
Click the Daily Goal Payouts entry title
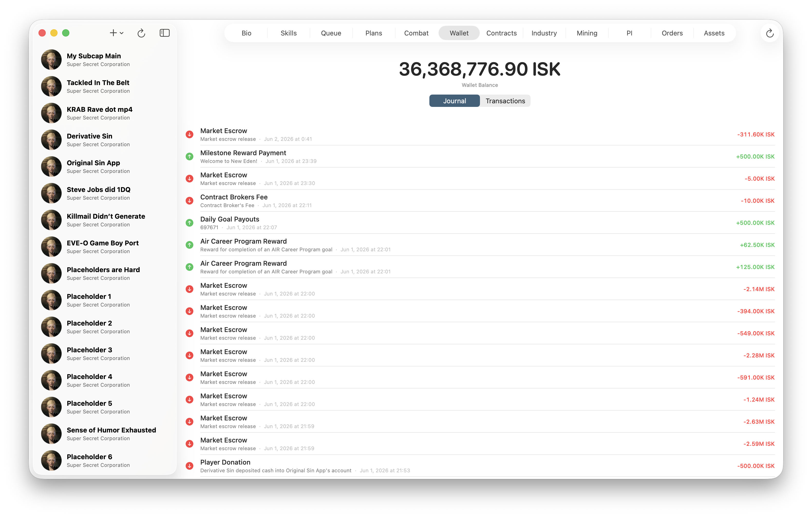[x=230, y=219]
